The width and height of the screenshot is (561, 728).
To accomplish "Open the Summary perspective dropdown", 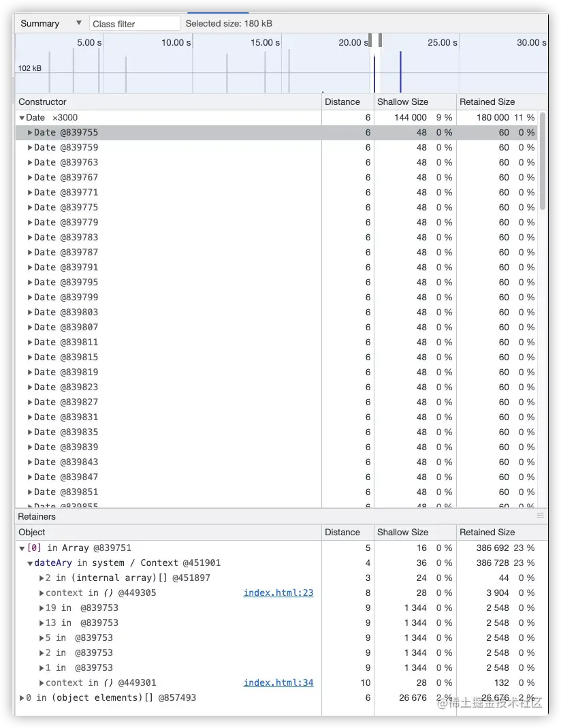I will [50, 23].
